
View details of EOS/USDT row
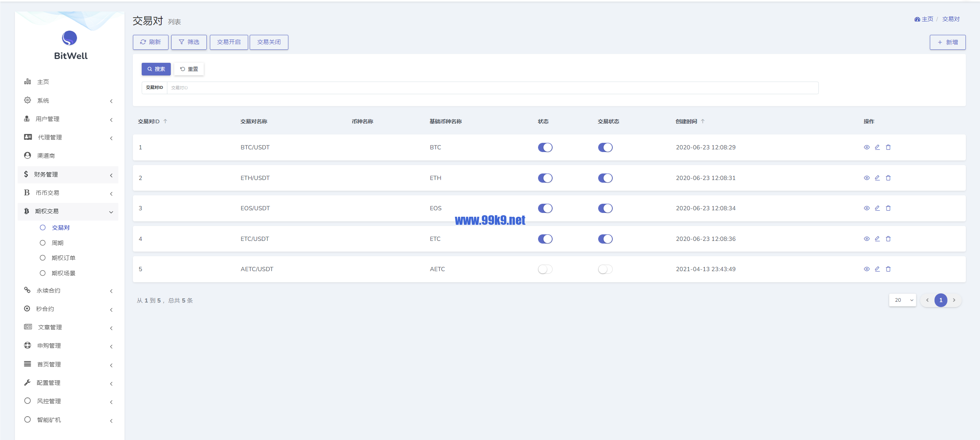(x=866, y=208)
